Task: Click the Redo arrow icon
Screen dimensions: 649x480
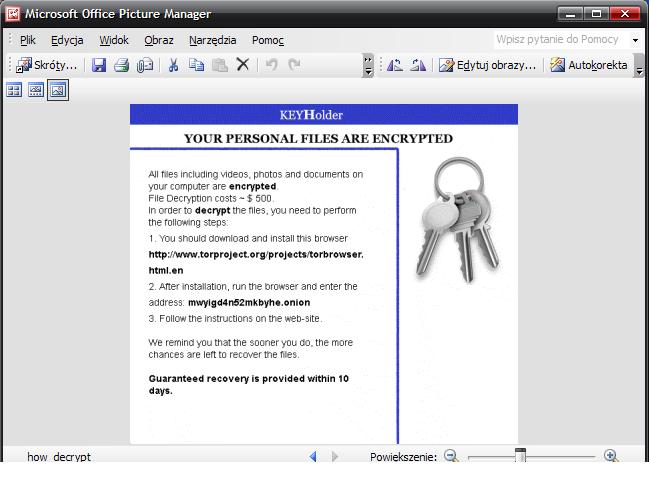Action: pyautogui.click(x=294, y=65)
